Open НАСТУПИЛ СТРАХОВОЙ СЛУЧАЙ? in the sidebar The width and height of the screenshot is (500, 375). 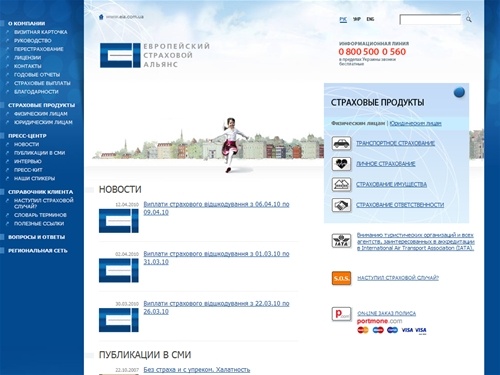point(44,203)
